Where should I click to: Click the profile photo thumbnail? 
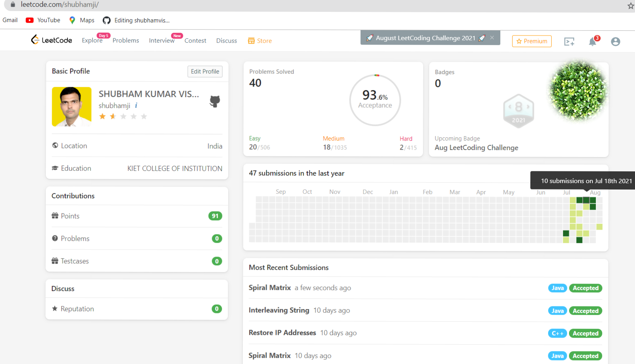(x=71, y=107)
